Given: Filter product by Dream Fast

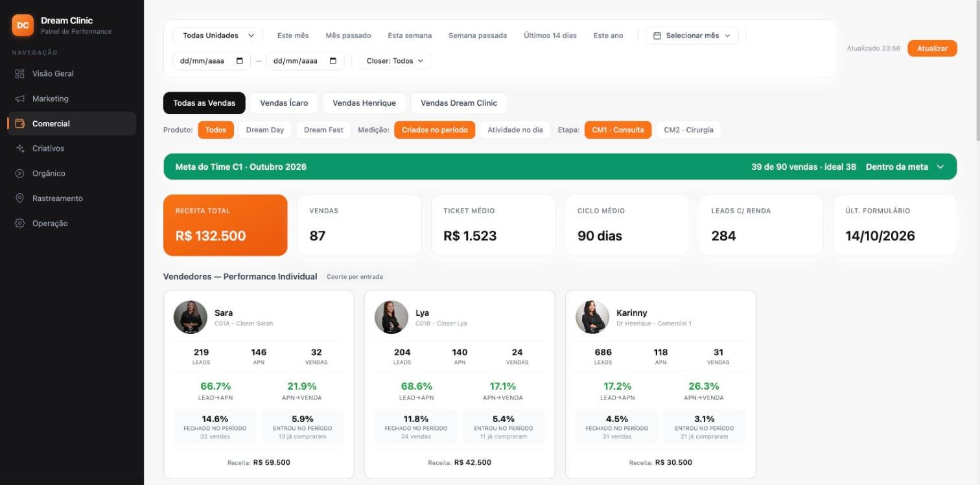Looking at the screenshot, I should tap(323, 130).
